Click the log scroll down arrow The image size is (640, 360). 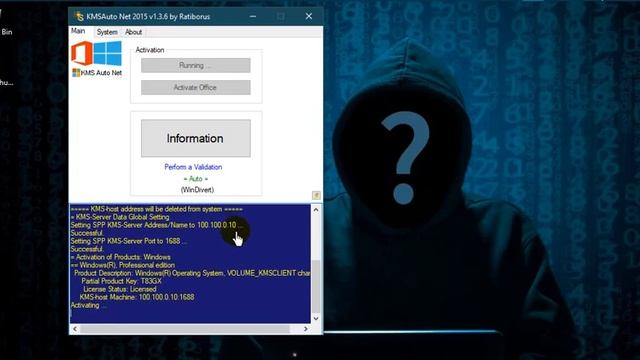tap(316, 318)
